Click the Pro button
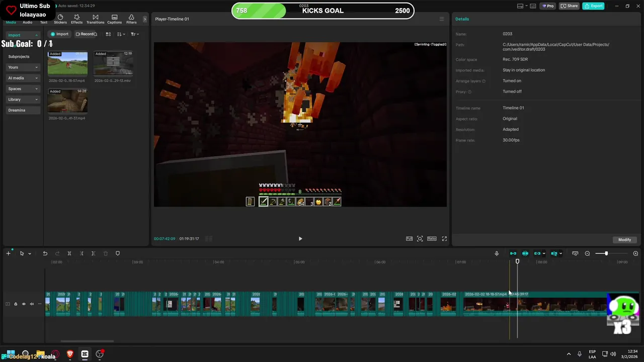 pos(547,6)
